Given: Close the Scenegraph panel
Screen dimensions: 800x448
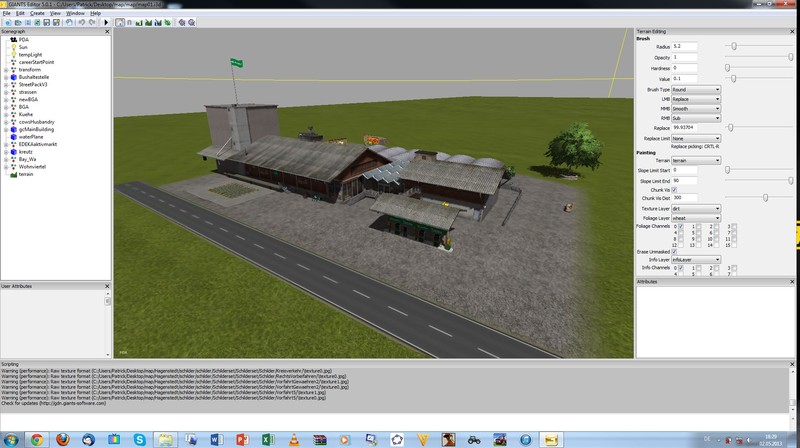Looking at the screenshot, I should [107, 32].
